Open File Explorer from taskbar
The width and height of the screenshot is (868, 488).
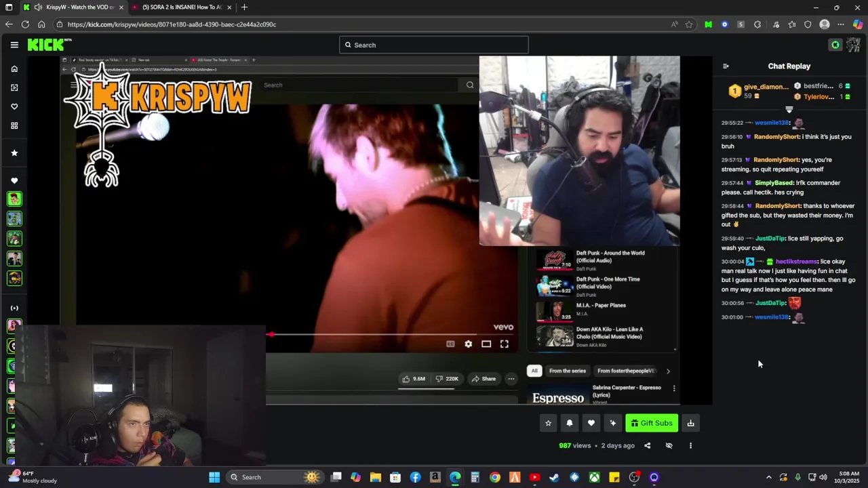click(x=376, y=477)
